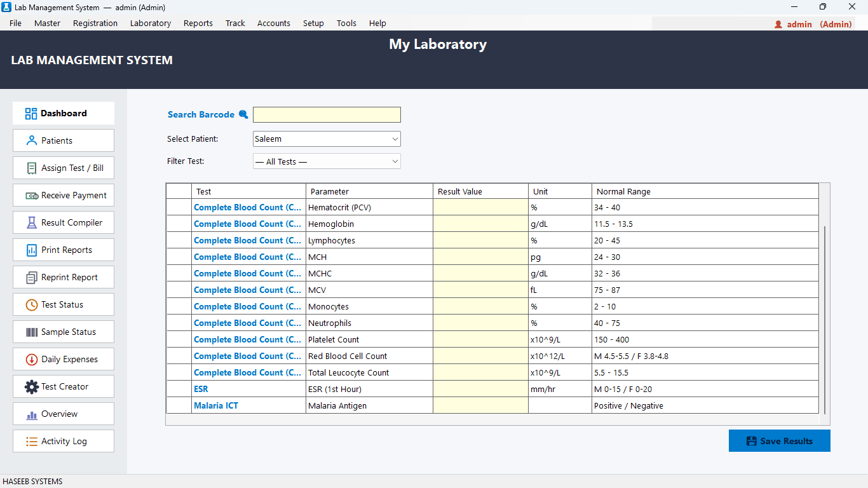The image size is (868, 488).
Task: Click the Test Creator gear icon
Action: click(31, 387)
